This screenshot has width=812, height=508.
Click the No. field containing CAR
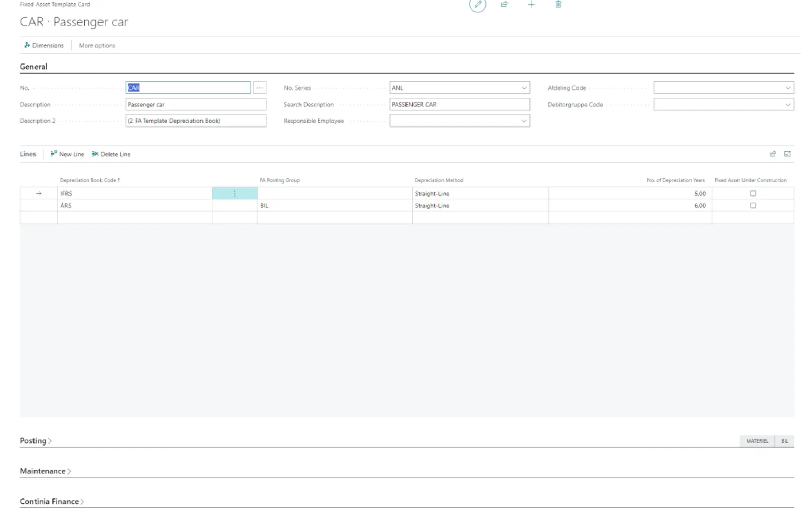[x=188, y=88]
